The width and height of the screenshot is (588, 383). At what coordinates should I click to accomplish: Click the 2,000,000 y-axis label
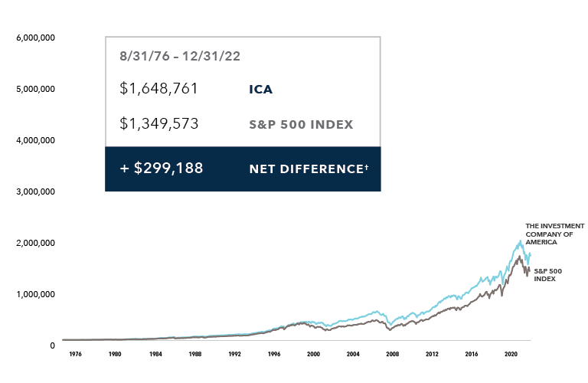tap(35, 243)
